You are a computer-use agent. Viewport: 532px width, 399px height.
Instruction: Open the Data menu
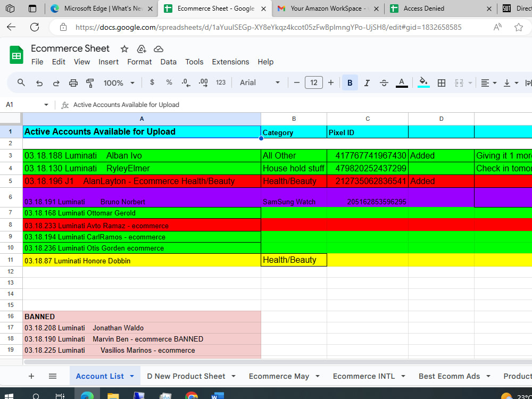(x=168, y=62)
